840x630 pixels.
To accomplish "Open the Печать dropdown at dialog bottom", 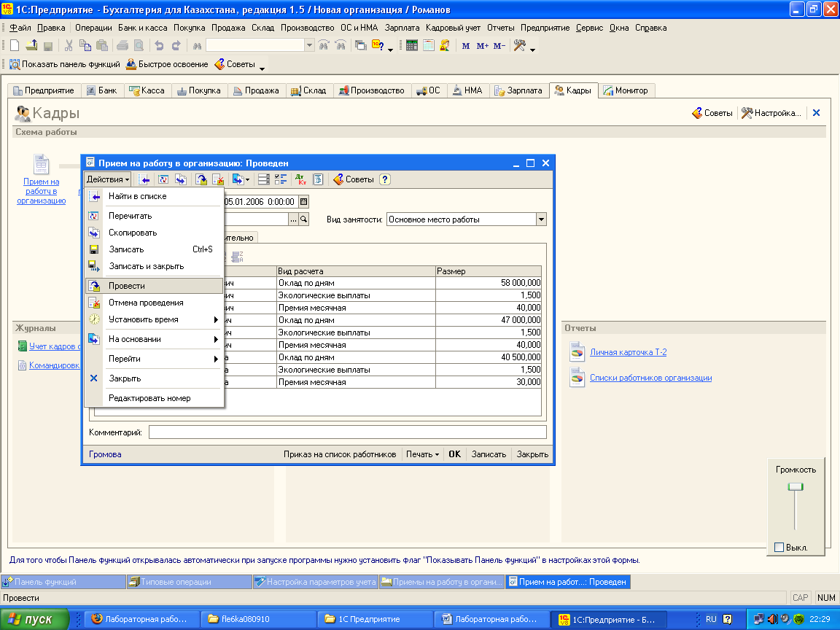I will coord(422,454).
